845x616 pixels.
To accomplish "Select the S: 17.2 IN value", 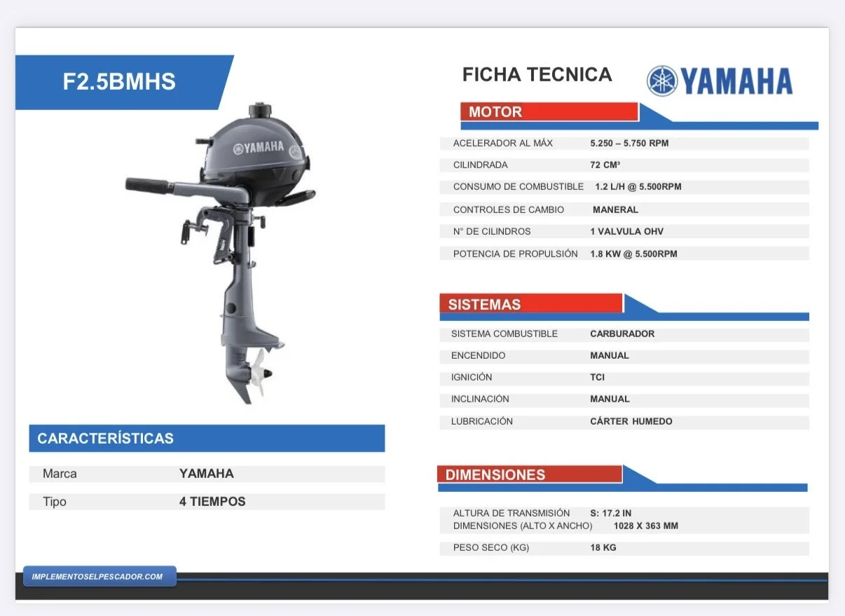I will click(611, 514).
